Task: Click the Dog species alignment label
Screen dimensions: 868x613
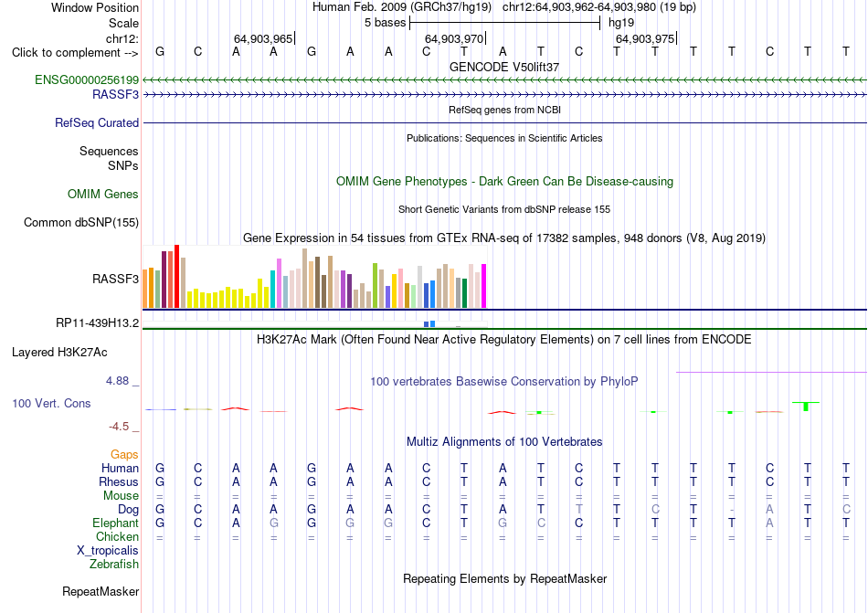Action: (128, 510)
